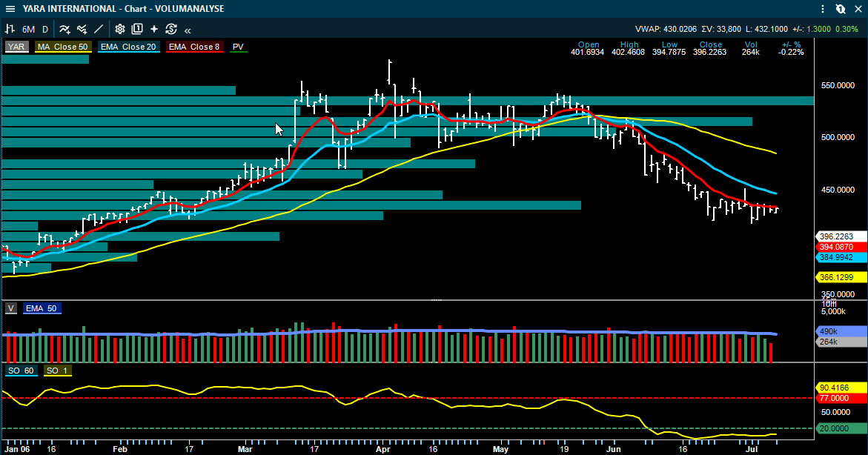The height and width of the screenshot is (455, 868).
Task: Click the white 396.2263 price axis tag
Action: tap(841, 236)
